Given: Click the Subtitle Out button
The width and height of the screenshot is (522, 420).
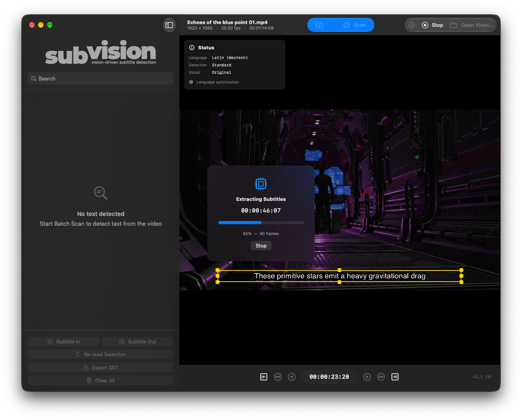Looking at the screenshot, I should (x=137, y=342).
